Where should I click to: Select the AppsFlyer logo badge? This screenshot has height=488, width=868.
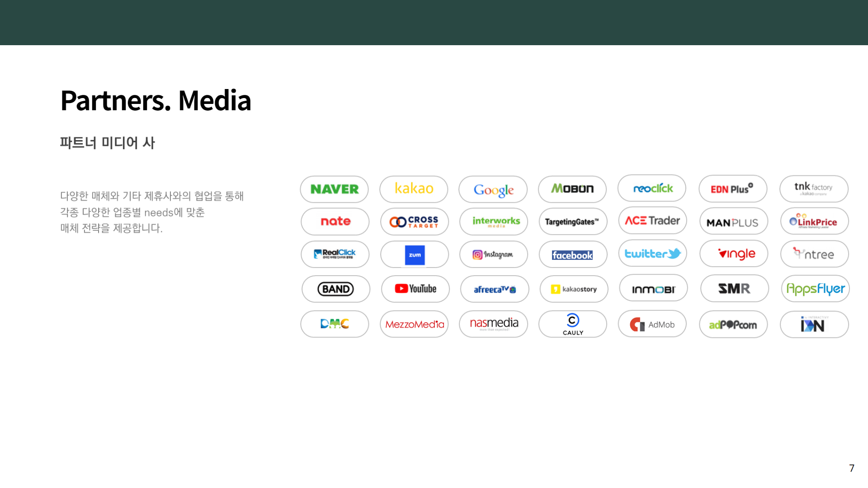point(816,289)
